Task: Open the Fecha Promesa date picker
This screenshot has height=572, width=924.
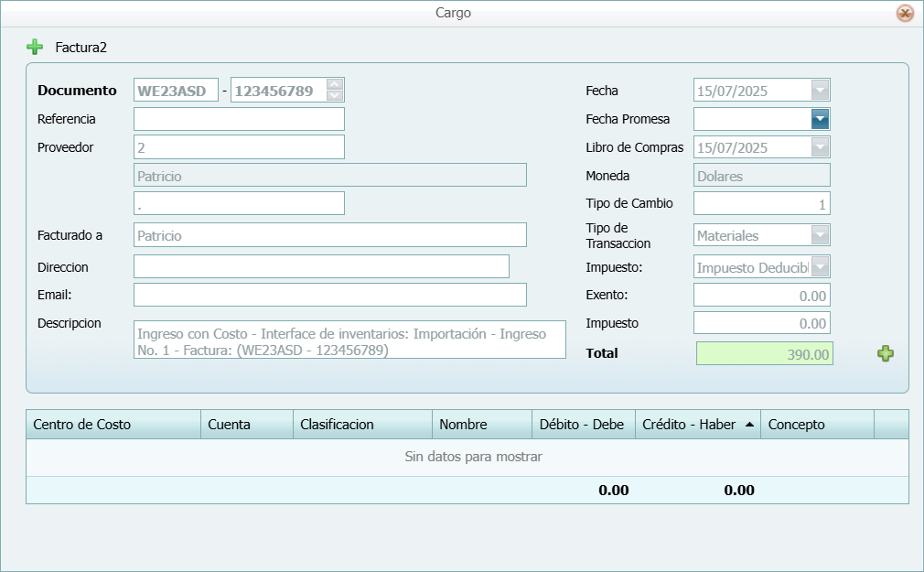Action: pos(821,119)
